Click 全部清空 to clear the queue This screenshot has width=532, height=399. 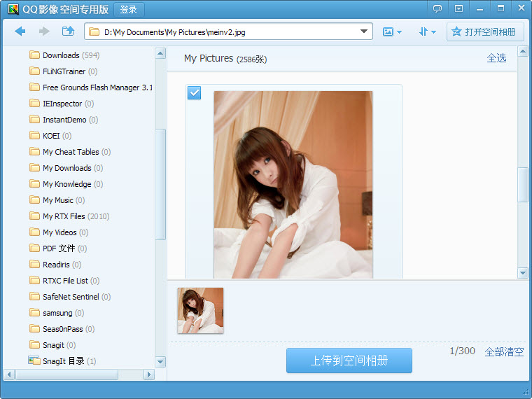[504, 351]
